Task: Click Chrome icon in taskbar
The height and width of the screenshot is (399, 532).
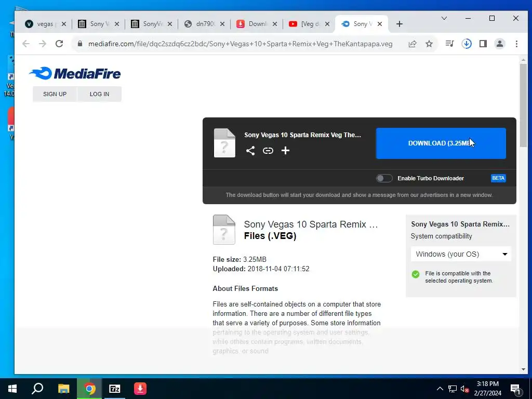Action: pyautogui.click(x=89, y=389)
